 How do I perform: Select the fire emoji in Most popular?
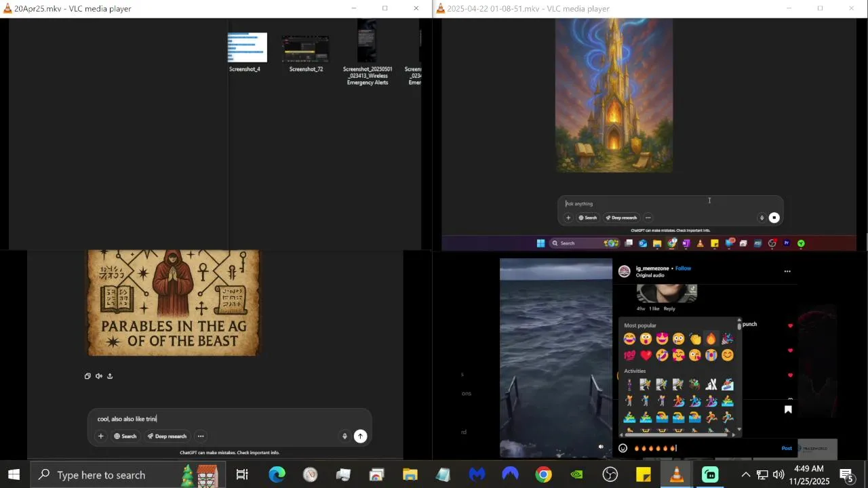[x=711, y=339]
